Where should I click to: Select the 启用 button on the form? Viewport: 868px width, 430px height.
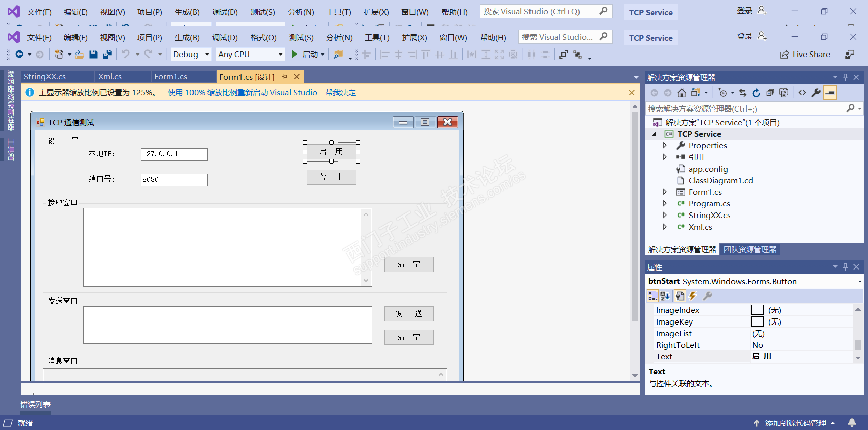click(x=331, y=152)
